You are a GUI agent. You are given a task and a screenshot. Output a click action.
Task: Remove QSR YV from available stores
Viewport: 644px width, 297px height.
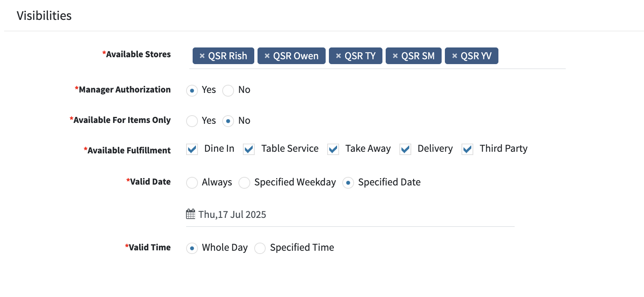tap(455, 56)
